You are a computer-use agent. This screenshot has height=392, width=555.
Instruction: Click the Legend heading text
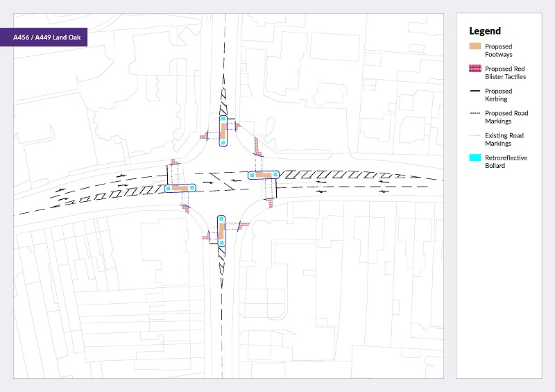[485, 31]
